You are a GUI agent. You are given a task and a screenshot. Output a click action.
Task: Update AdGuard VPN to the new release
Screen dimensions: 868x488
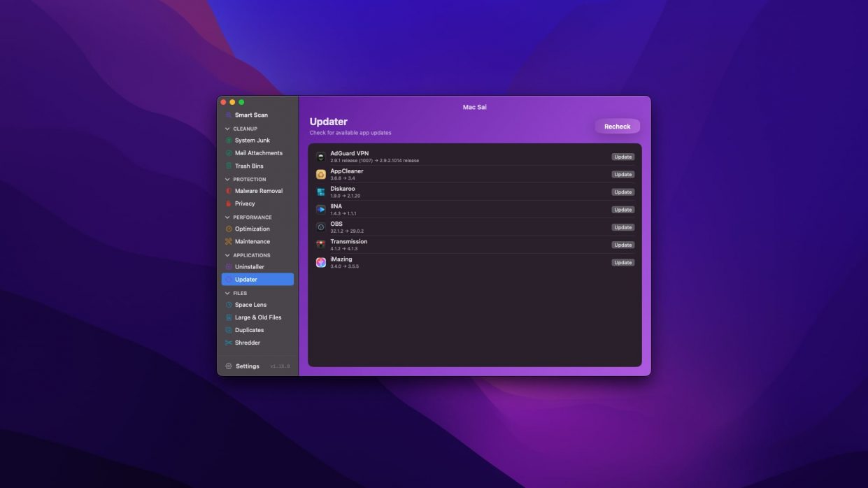(x=623, y=157)
